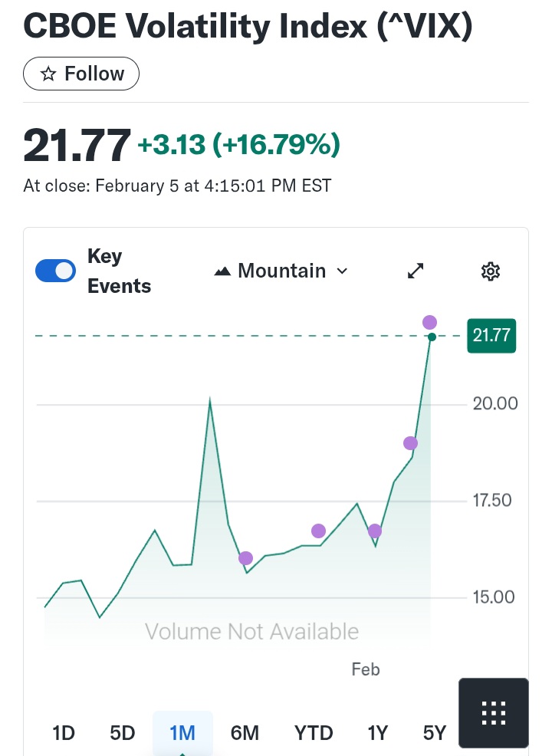552x756 pixels.
Task: Select the 5D time range
Action: [x=123, y=733]
